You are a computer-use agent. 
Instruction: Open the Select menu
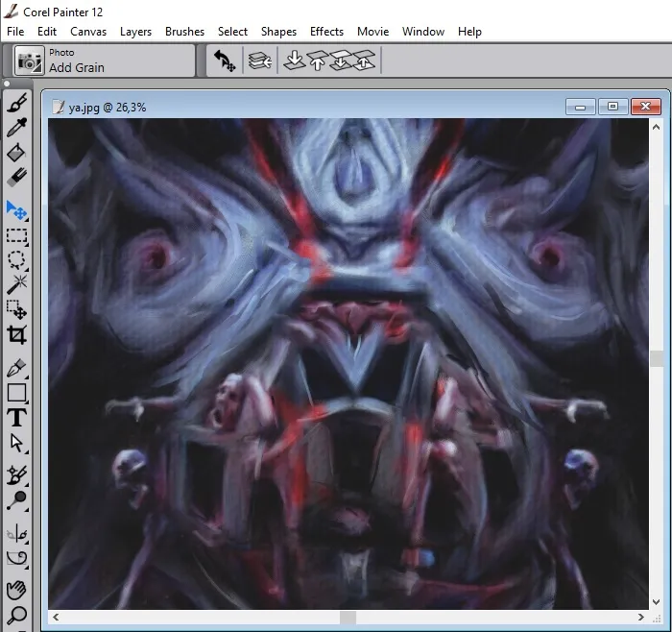232,32
